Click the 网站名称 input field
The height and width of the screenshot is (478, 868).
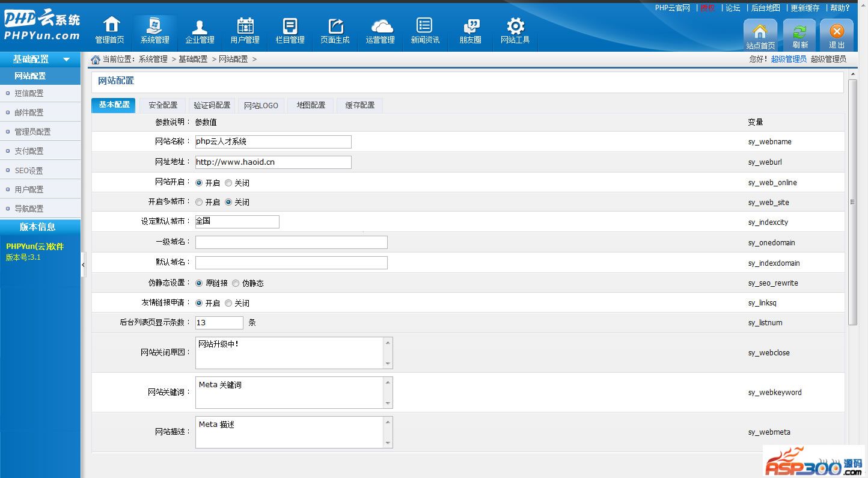point(273,142)
